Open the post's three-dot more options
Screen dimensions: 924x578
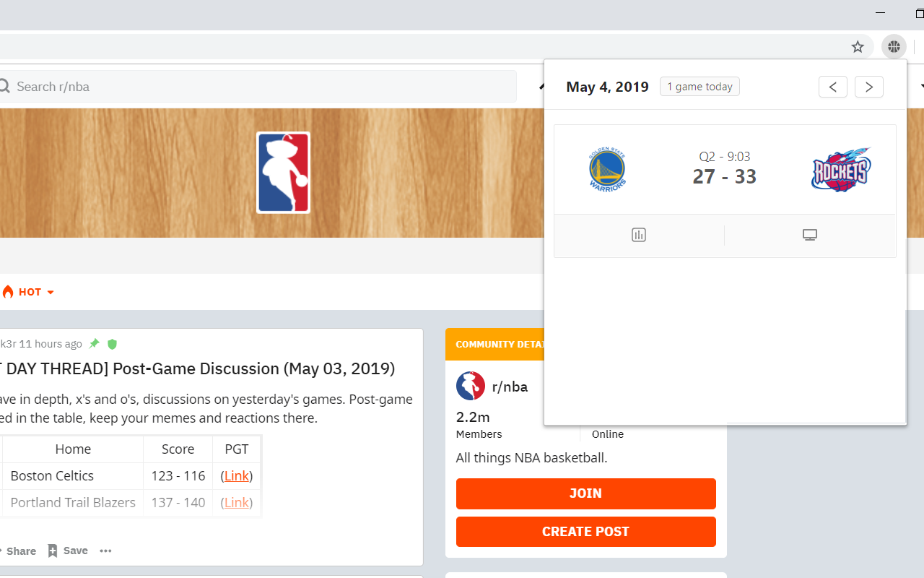105,551
